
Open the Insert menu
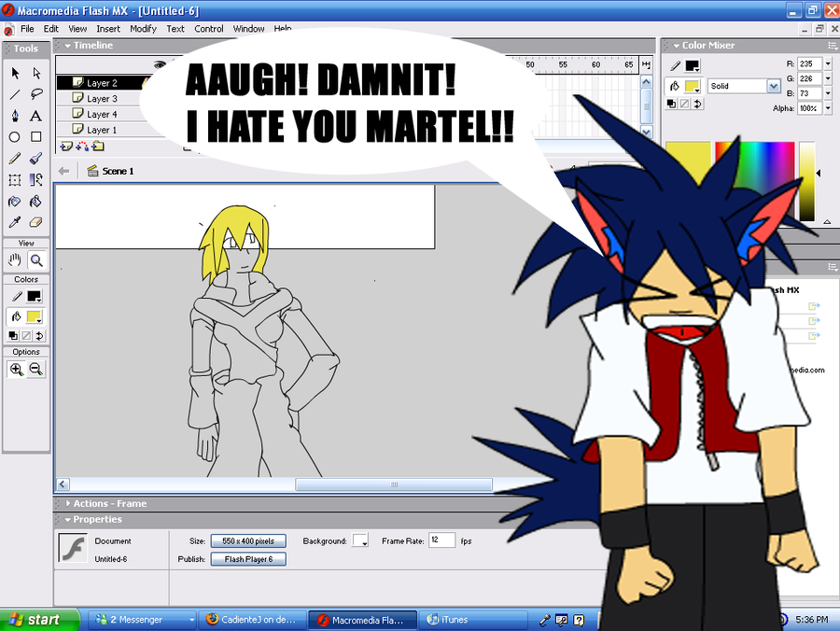pos(108,29)
